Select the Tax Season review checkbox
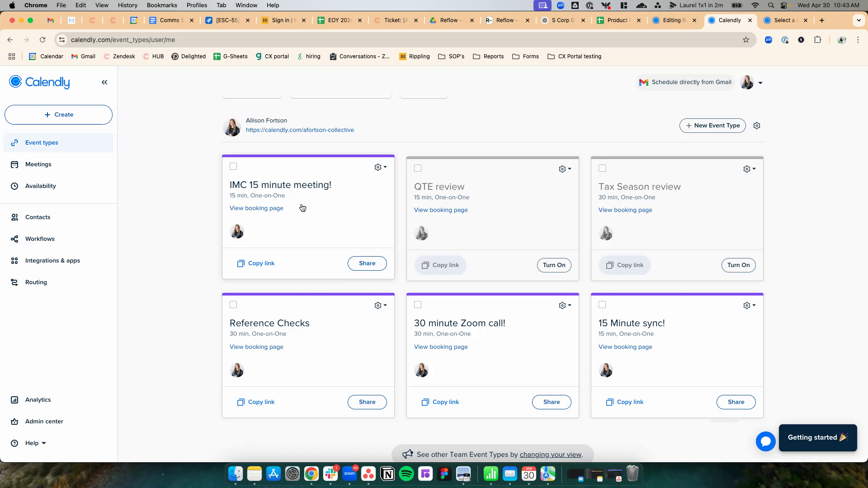The image size is (868, 488). [x=602, y=169]
